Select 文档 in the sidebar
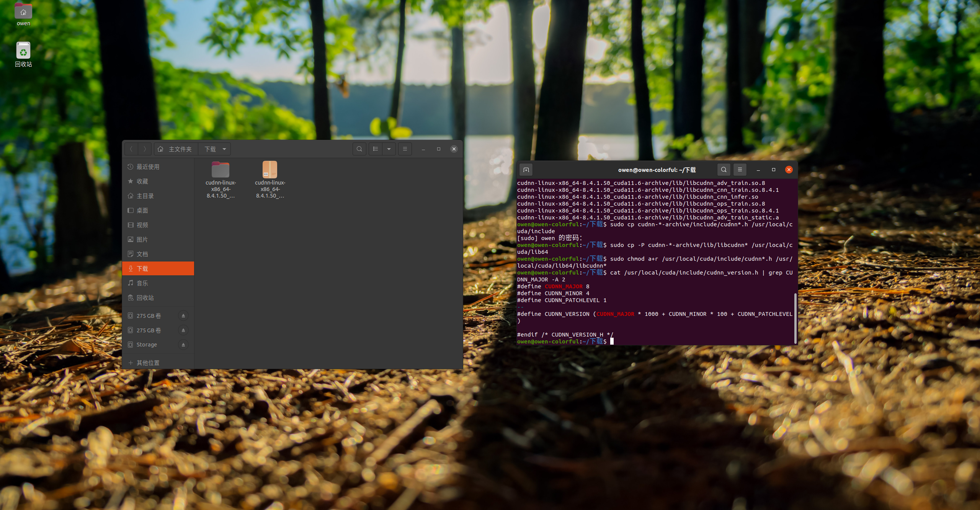The width and height of the screenshot is (980, 510). [142, 254]
